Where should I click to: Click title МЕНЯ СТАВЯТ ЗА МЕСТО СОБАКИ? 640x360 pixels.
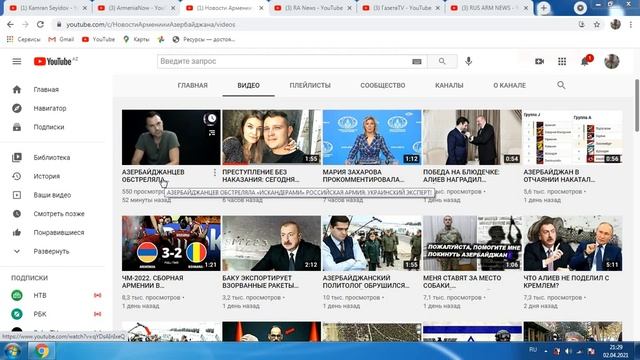tap(462, 282)
